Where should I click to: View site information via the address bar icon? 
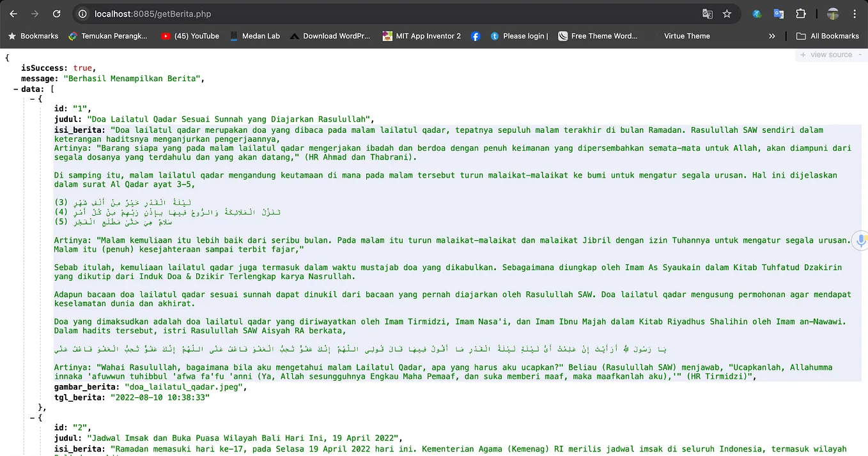[82, 13]
